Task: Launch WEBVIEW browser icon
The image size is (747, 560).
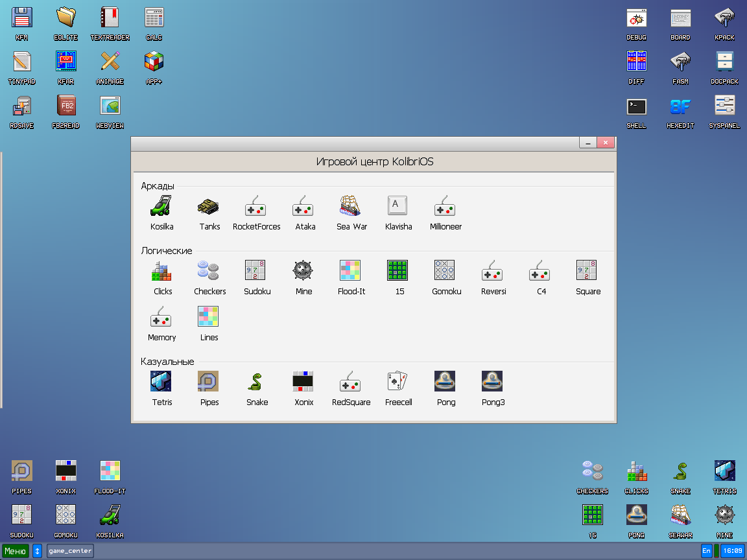Action: [x=110, y=112]
